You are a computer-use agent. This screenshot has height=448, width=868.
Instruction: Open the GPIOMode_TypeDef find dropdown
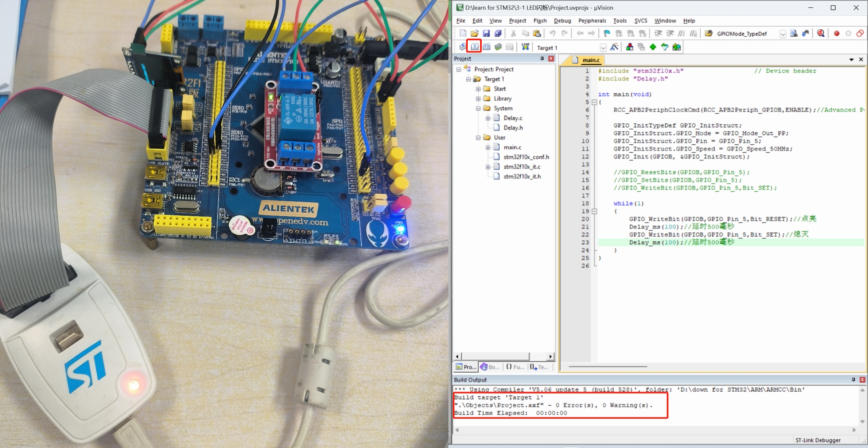783,34
